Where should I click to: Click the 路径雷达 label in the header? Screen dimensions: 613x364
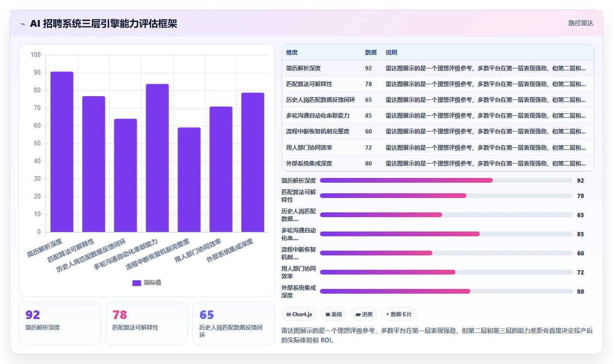[581, 23]
